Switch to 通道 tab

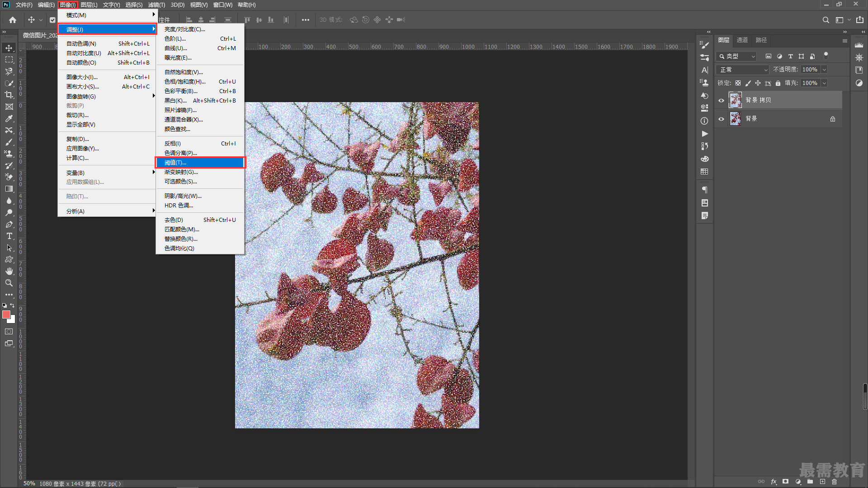pyautogui.click(x=742, y=40)
